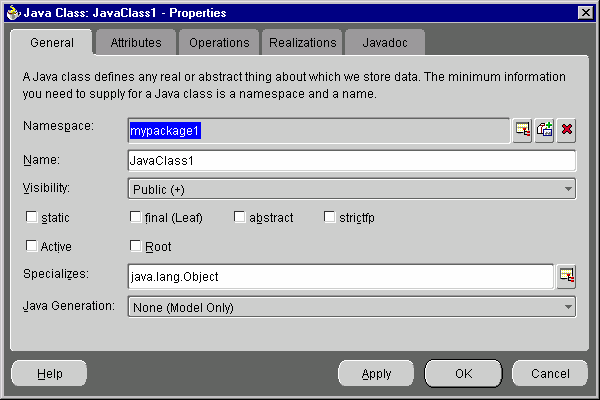Screen dimensions: 600x400
Task: Tick the final (Leaf) checkbox
Action: tap(135, 217)
